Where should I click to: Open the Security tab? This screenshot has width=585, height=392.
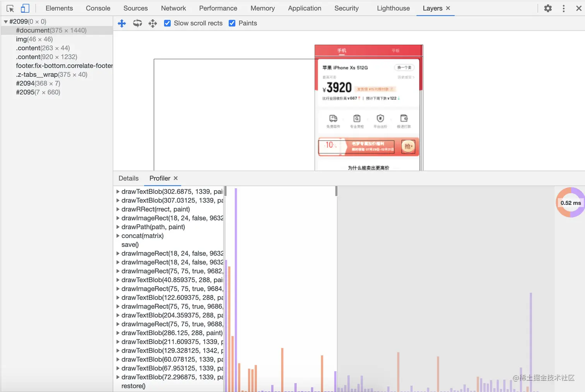coord(347,8)
